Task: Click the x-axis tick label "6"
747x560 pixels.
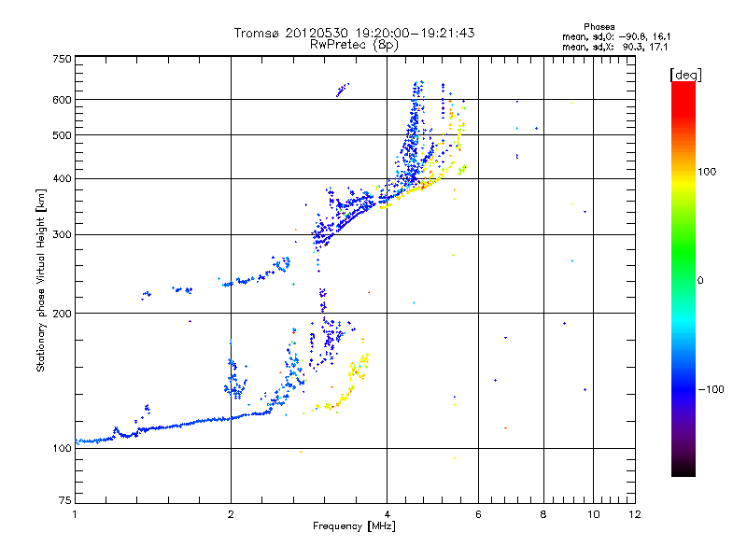Action: click(478, 514)
